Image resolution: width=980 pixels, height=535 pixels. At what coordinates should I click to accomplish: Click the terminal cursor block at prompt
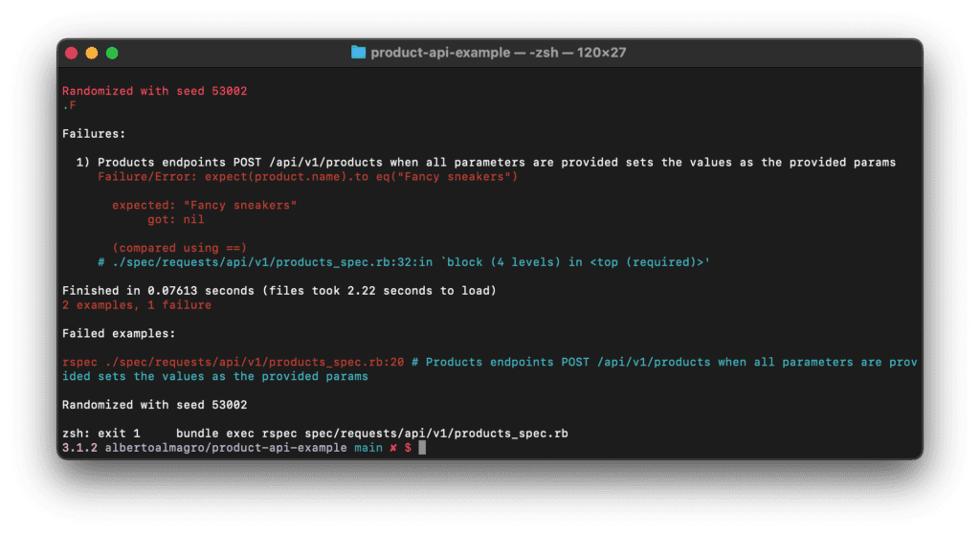422,448
